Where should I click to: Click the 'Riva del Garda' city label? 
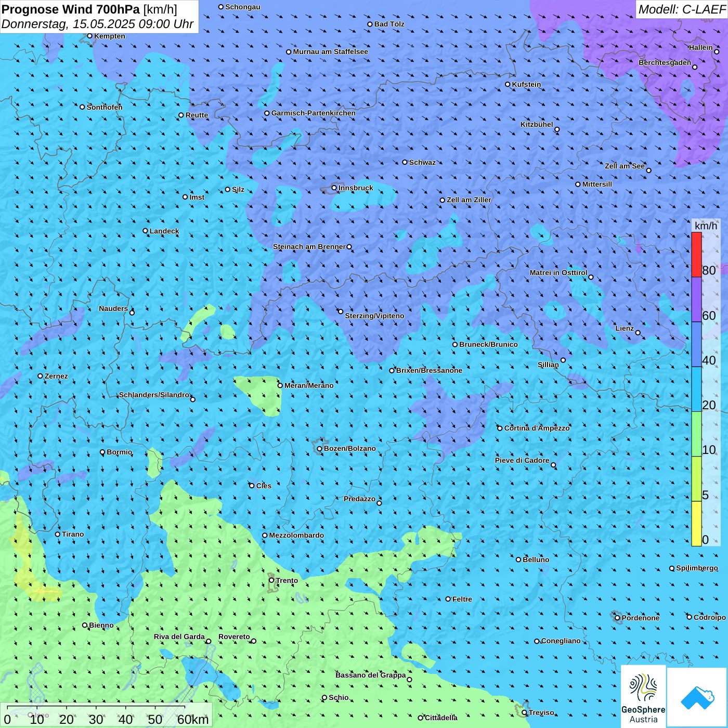[179, 636]
